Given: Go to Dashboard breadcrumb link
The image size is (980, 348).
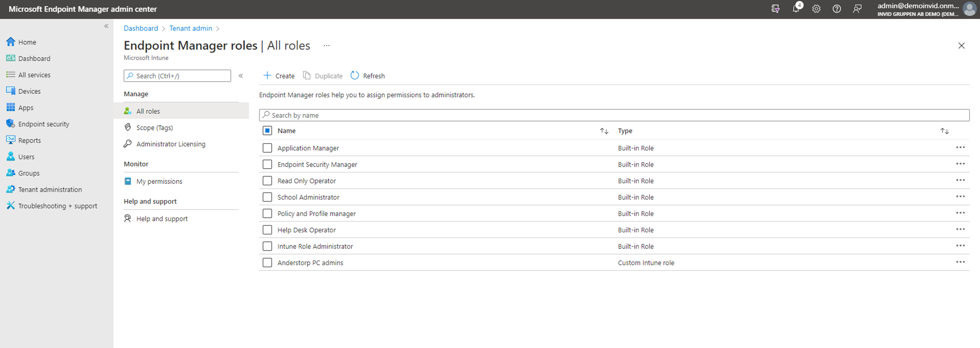Looking at the screenshot, I should [x=141, y=28].
